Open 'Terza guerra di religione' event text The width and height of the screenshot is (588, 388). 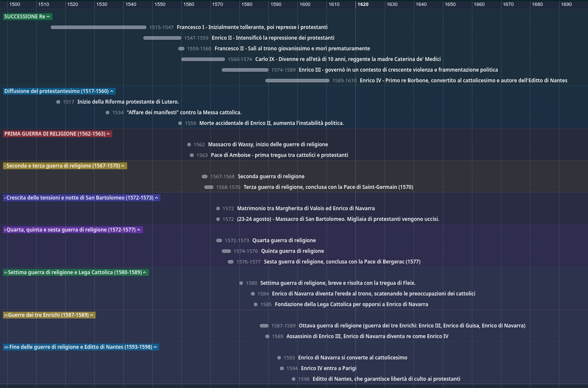click(328, 187)
